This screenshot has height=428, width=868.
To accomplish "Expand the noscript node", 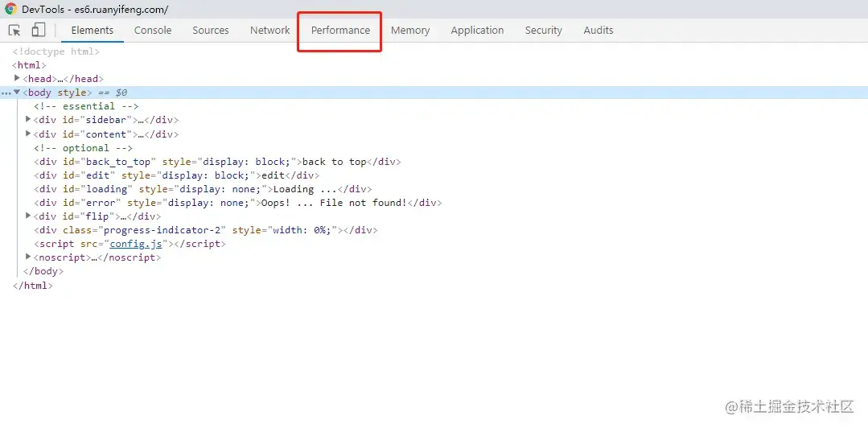I will pyautogui.click(x=28, y=257).
